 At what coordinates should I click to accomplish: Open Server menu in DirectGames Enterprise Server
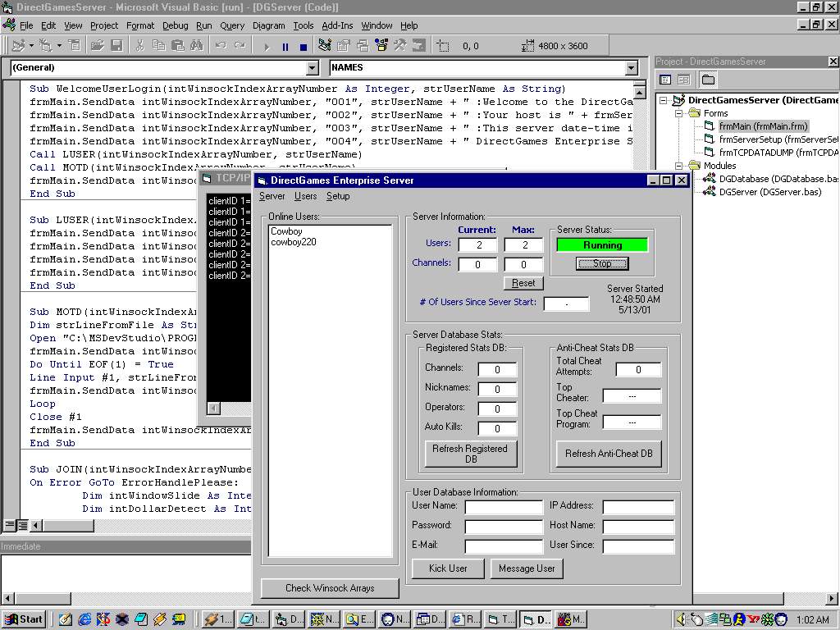click(x=272, y=196)
